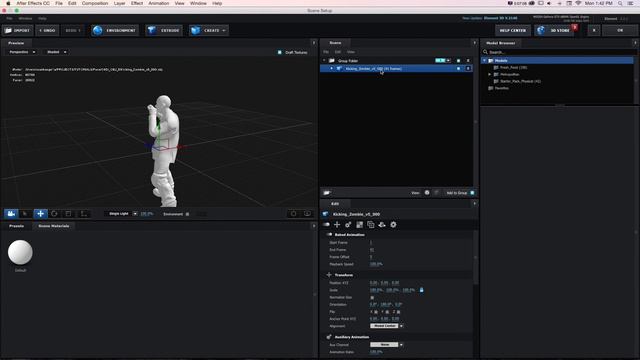
Task: Click the auxiliary animation icon in Edit toolbar
Action: (348, 224)
